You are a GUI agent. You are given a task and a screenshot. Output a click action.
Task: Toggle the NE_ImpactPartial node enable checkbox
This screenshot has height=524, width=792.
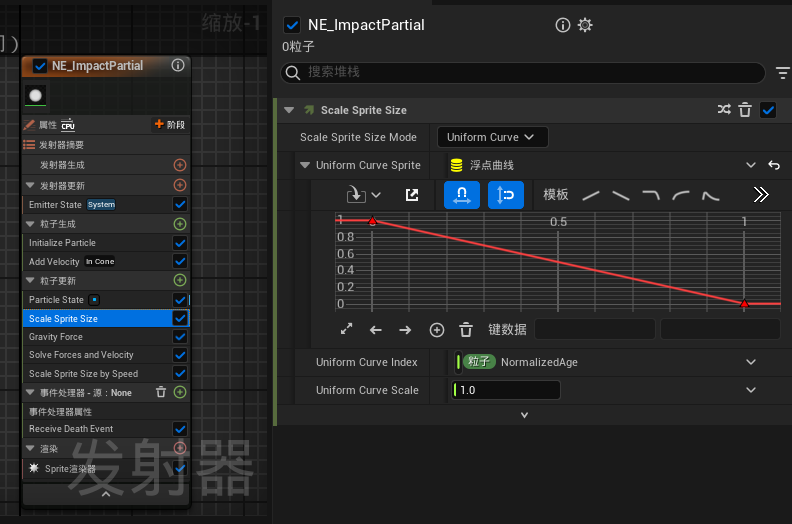(x=40, y=66)
